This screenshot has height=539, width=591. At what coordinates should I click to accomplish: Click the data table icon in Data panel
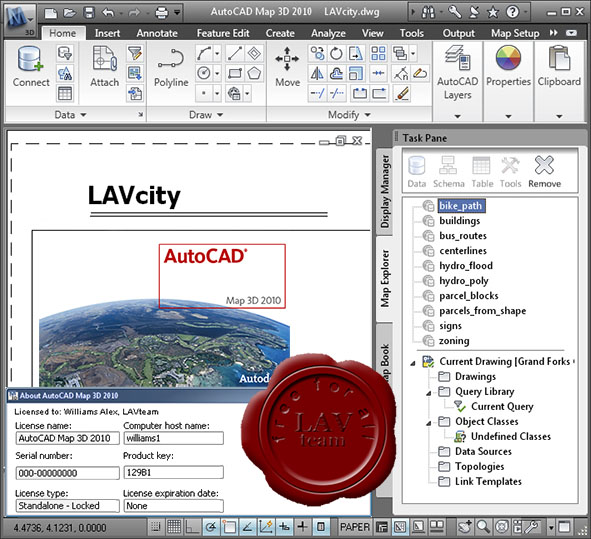(x=65, y=93)
